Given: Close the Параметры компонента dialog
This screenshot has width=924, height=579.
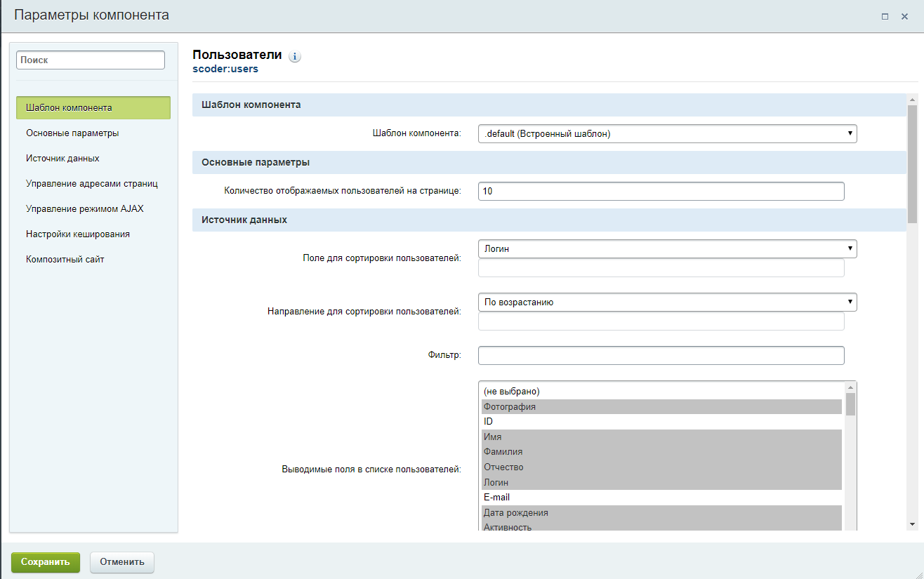Looking at the screenshot, I should 904,17.
